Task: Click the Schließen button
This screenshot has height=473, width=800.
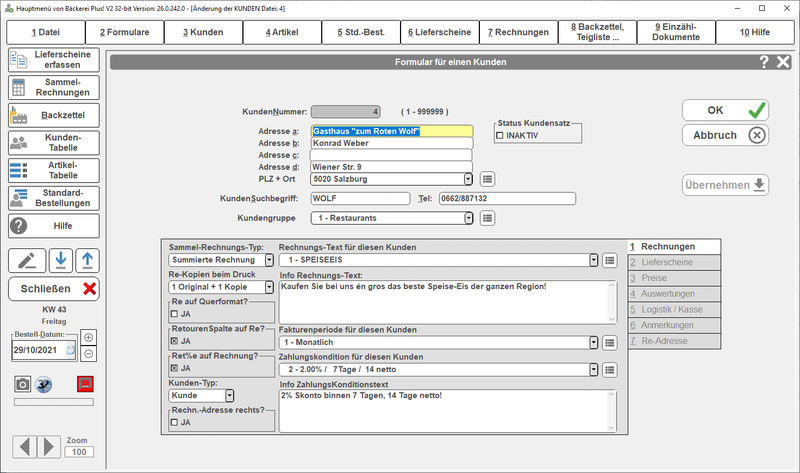Action: pos(54,289)
